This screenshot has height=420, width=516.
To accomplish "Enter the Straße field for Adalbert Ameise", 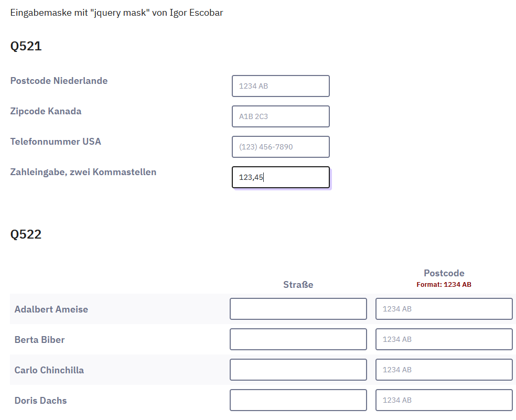I will pos(298,309).
